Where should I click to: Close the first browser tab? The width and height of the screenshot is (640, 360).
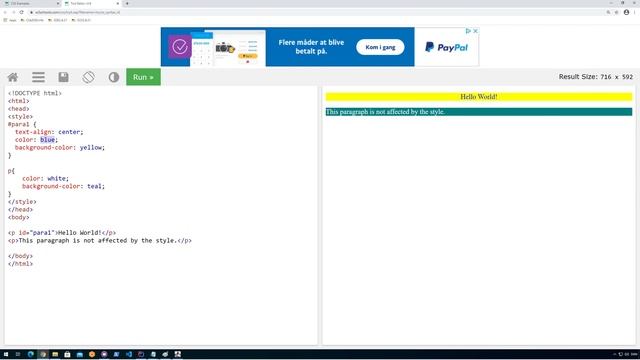tap(58, 3)
